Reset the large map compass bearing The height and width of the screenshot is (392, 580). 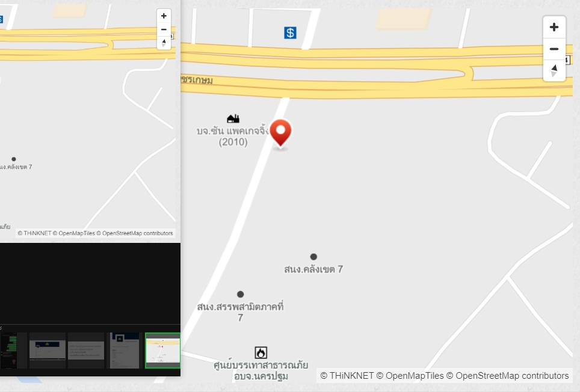[554, 70]
